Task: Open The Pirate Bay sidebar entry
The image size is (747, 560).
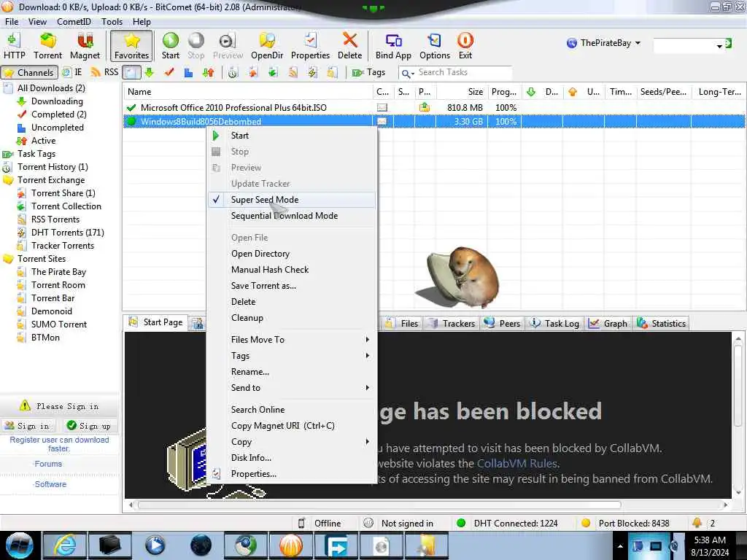Action: (58, 272)
